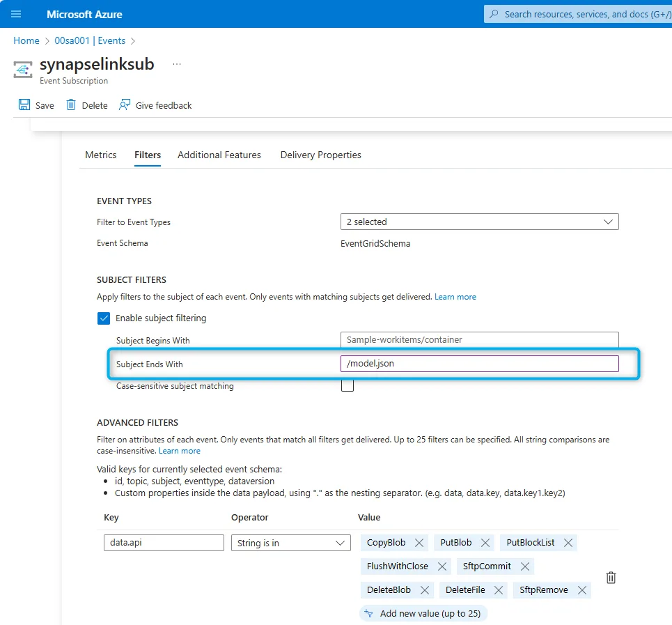
Task: Uncheck Enable subject filtering
Action: [104, 318]
